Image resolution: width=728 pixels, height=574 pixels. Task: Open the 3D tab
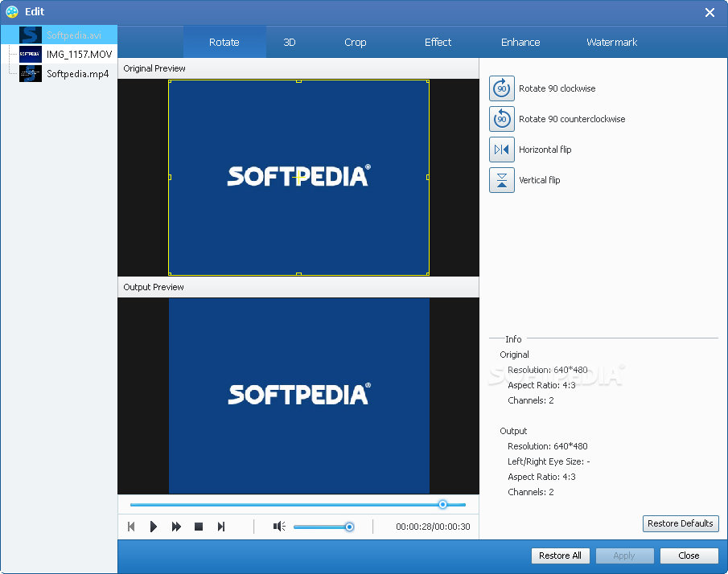tap(290, 43)
